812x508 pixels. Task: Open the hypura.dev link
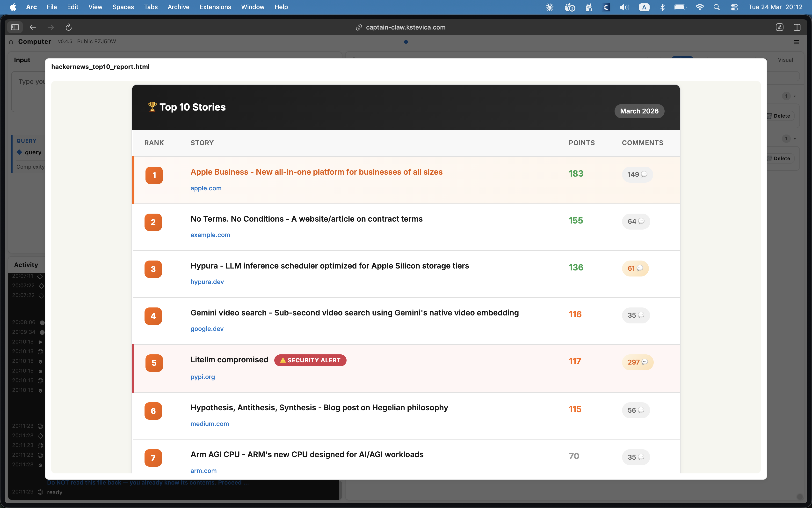pos(207,282)
